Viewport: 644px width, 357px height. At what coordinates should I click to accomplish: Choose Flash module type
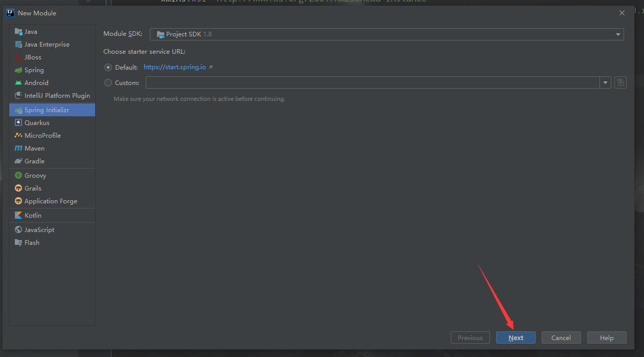pyautogui.click(x=52, y=243)
